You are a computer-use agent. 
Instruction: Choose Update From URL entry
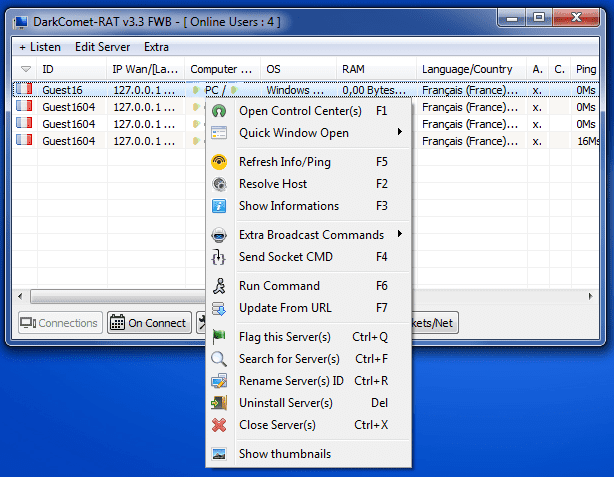(309, 308)
